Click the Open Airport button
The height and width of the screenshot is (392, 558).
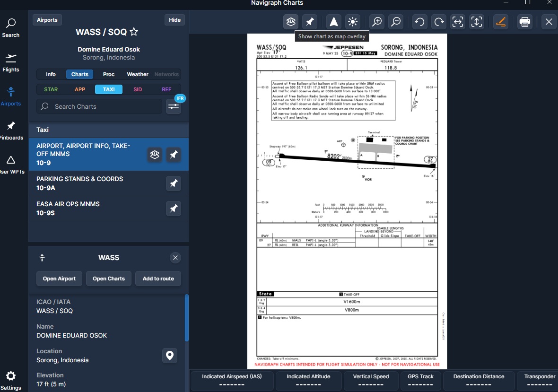click(59, 279)
